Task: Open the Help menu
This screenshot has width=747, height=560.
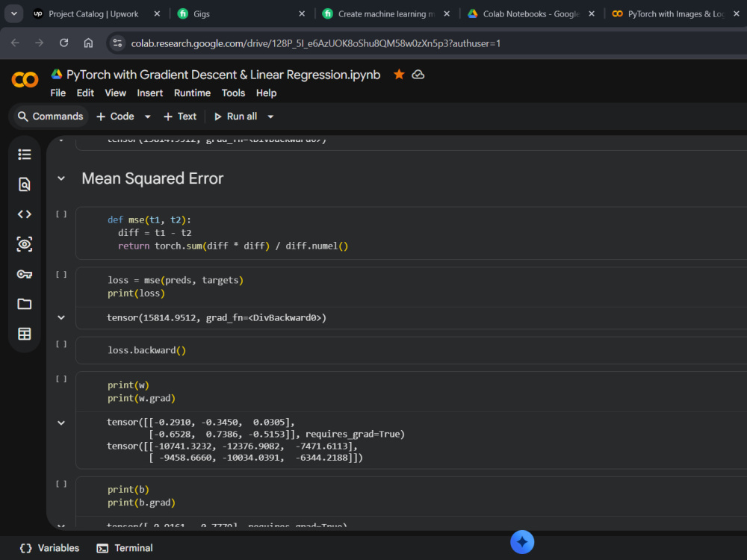Action: pos(266,93)
